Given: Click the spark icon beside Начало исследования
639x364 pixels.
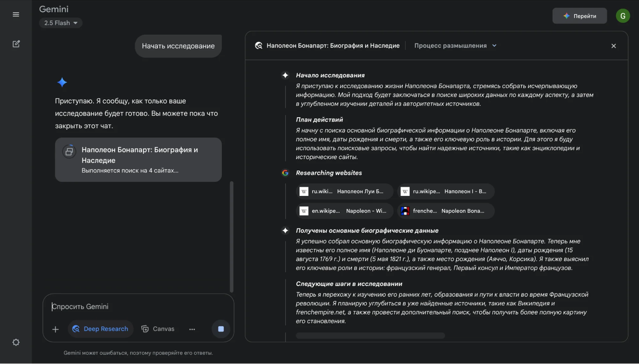Looking at the screenshot, I should point(285,75).
